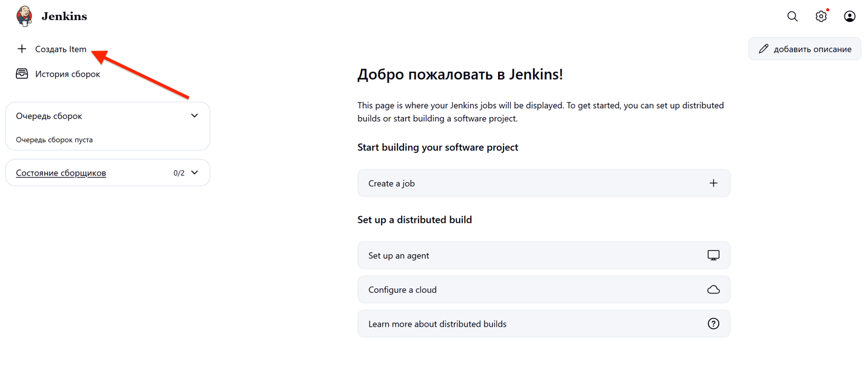Click the Jenkins title text in header
The image size is (868, 371).
(x=64, y=16)
